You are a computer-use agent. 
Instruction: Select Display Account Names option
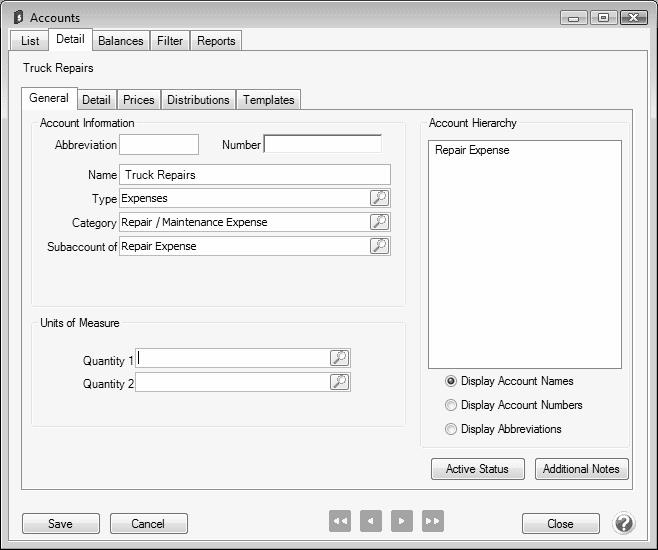pyautogui.click(x=451, y=381)
